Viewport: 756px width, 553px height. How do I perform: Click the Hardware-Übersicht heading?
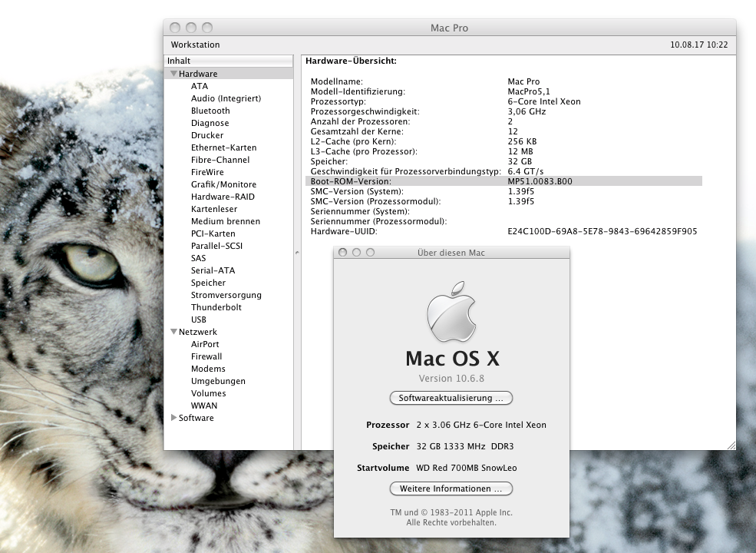point(351,61)
